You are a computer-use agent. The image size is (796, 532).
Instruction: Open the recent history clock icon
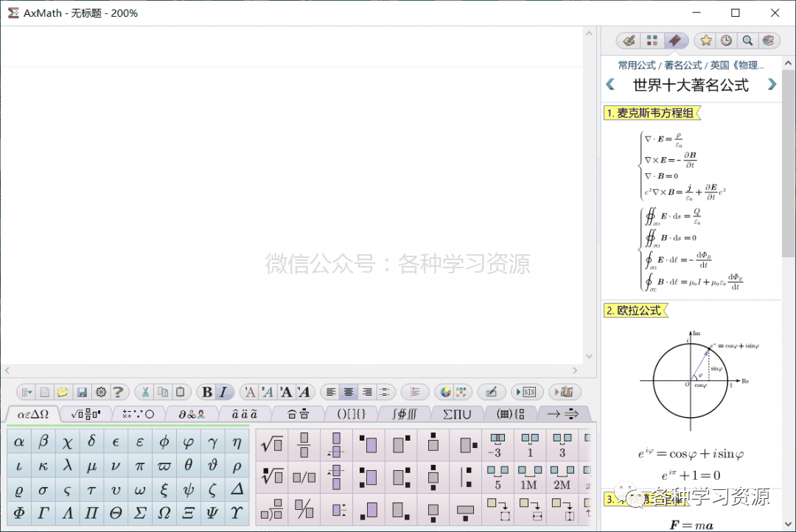pyautogui.click(x=725, y=41)
